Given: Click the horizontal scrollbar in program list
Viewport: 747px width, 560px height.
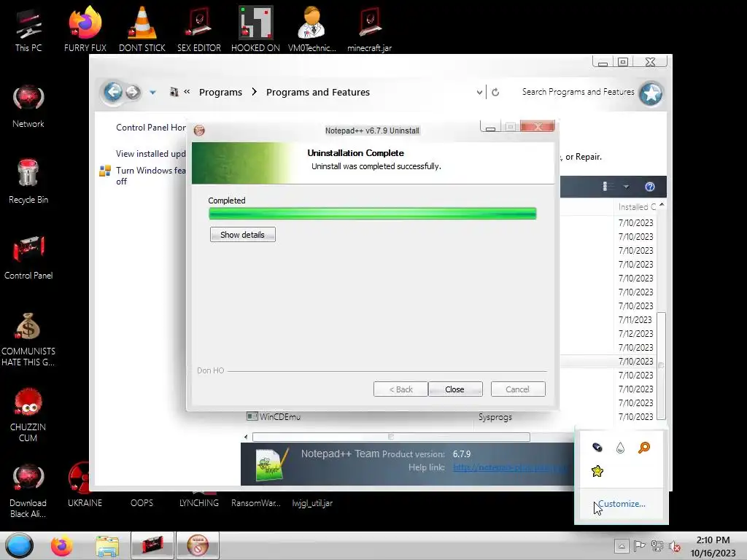Looking at the screenshot, I should coord(391,437).
